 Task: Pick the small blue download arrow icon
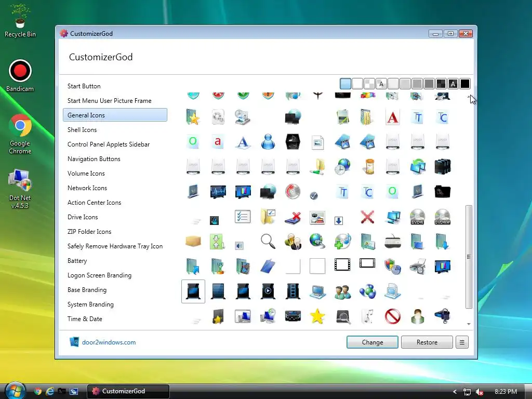click(339, 221)
